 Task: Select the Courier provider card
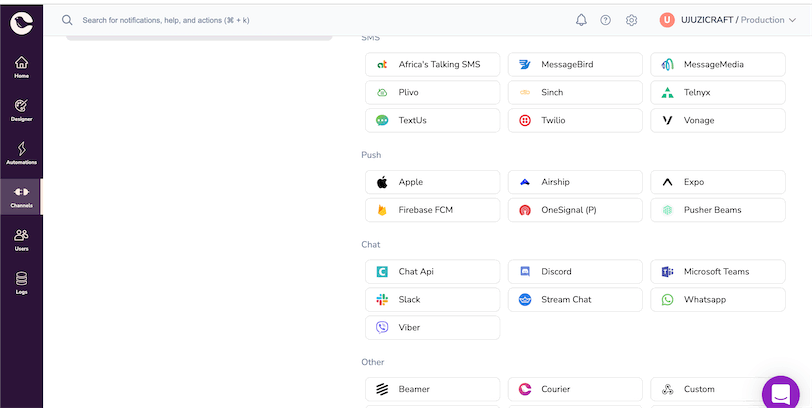pyautogui.click(x=575, y=389)
